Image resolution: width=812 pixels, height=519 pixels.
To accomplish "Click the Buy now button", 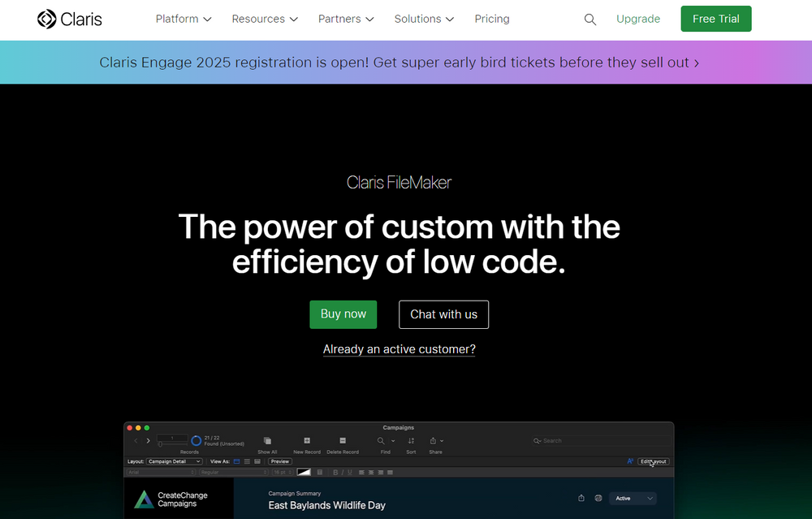I will [343, 314].
